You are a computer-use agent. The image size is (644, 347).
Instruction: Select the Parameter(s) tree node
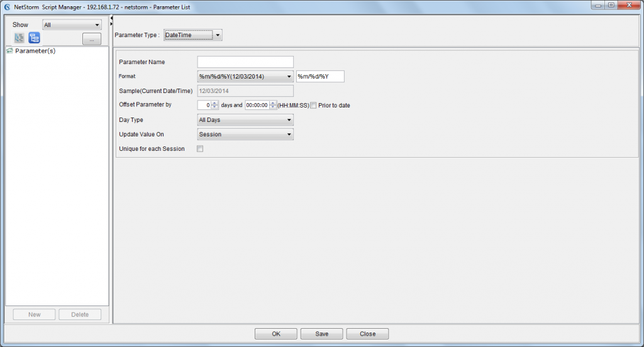click(x=35, y=51)
